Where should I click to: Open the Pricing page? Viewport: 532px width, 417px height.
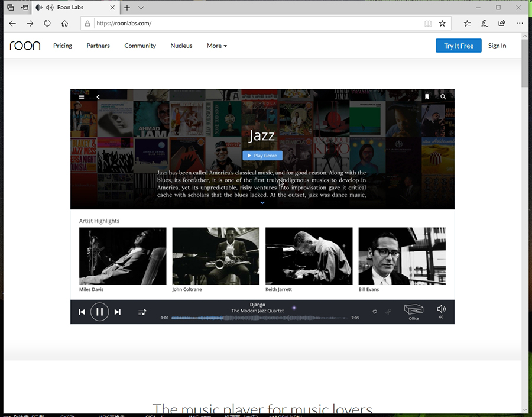63,46
